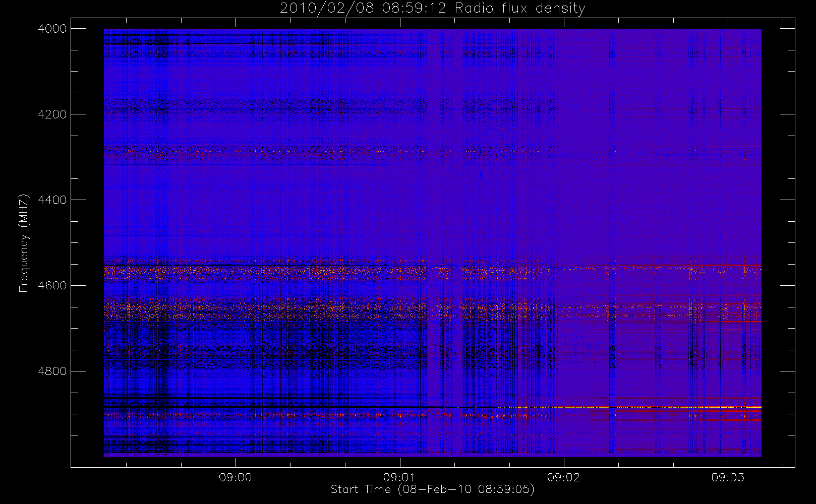816x504 pixels.
Task: Click the "Frequency (MHZ)" axis label
Action: click(23, 243)
